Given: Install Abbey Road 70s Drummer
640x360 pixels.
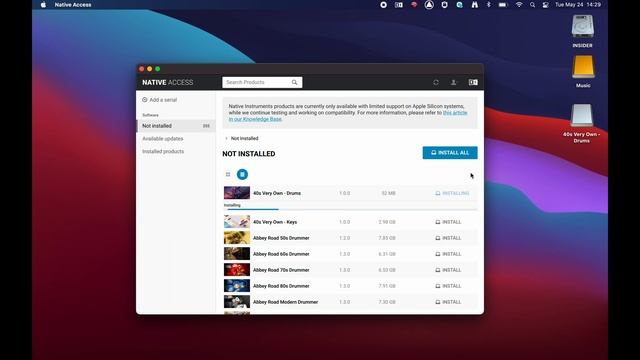Looking at the screenshot, I should pos(448,270).
